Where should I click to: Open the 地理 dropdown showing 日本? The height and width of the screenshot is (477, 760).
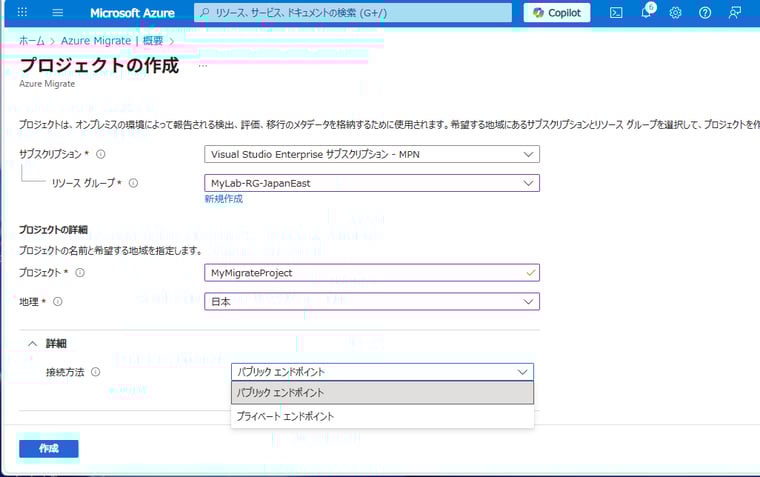pyautogui.click(x=372, y=302)
